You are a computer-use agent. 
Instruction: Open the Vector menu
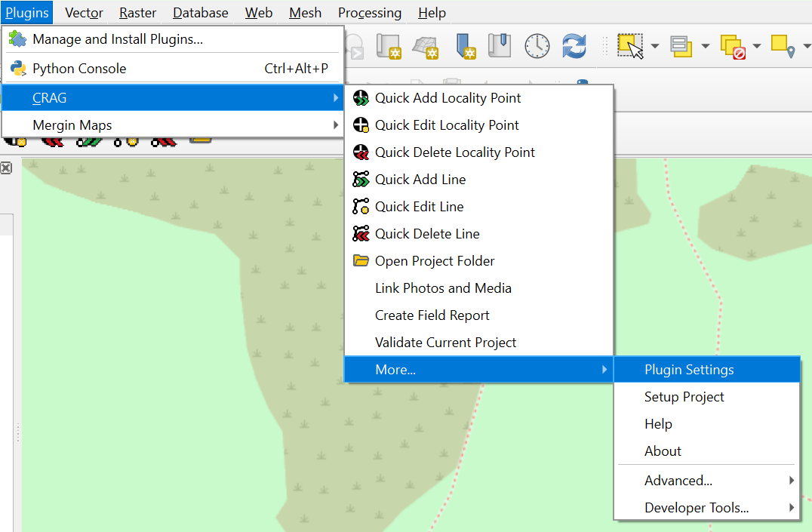[84, 12]
